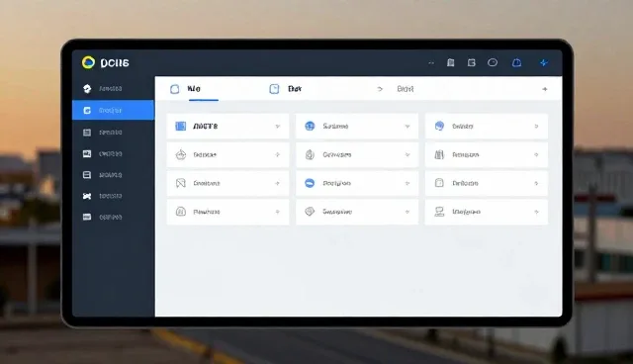Click the blue sparkle icon in header
The height and width of the screenshot is (364, 633).
[x=544, y=62]
